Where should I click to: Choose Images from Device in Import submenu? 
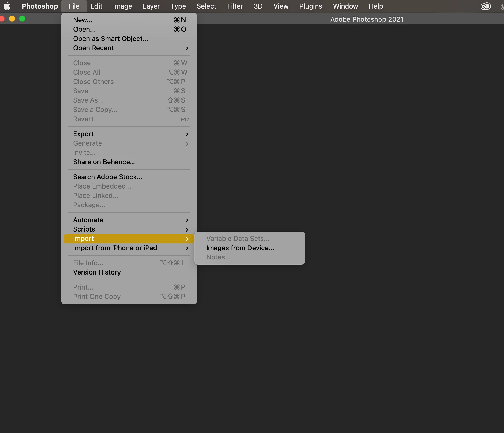[240, 248]
